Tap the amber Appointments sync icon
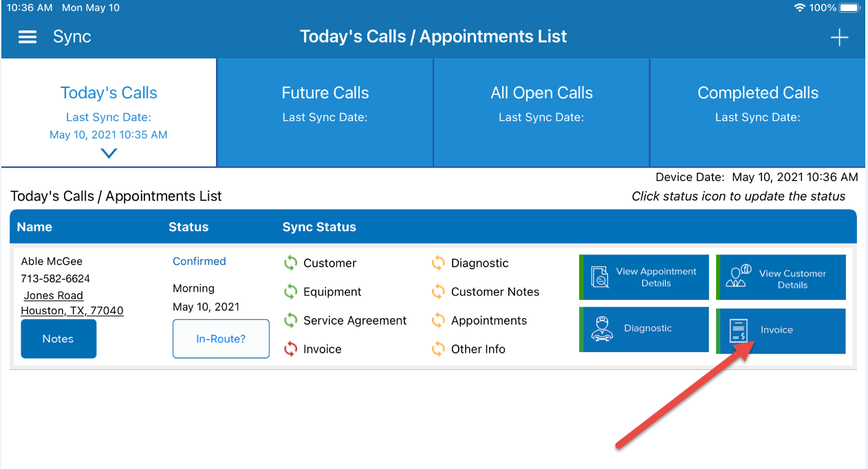 pos(438,320)
